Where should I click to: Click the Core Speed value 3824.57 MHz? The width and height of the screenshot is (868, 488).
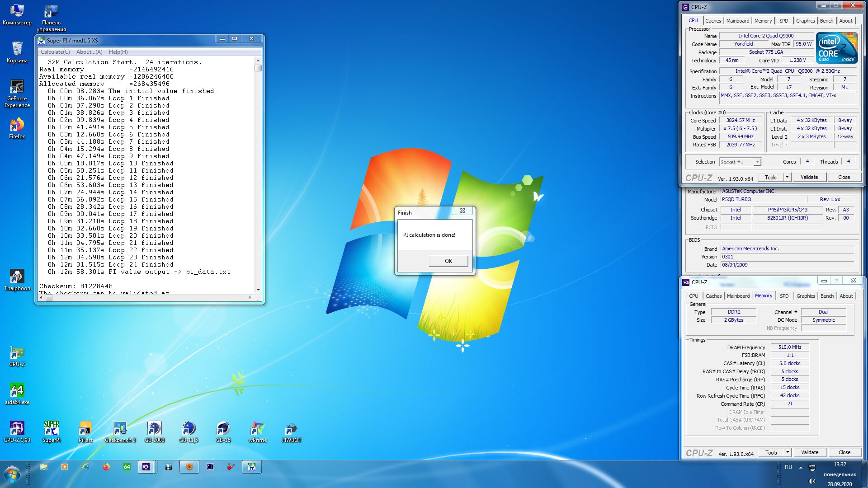pos(740,120)
